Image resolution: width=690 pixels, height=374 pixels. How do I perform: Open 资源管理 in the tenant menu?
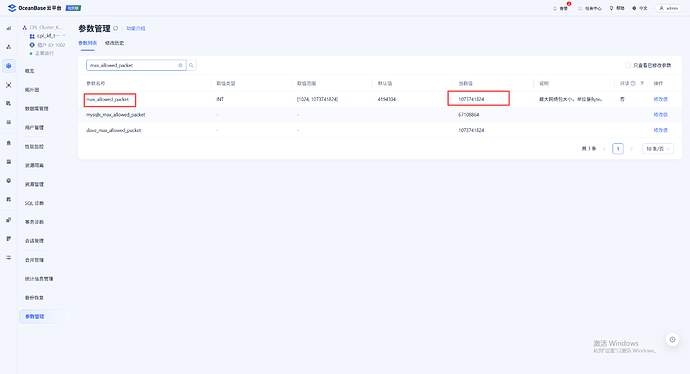tap(34, 184)
